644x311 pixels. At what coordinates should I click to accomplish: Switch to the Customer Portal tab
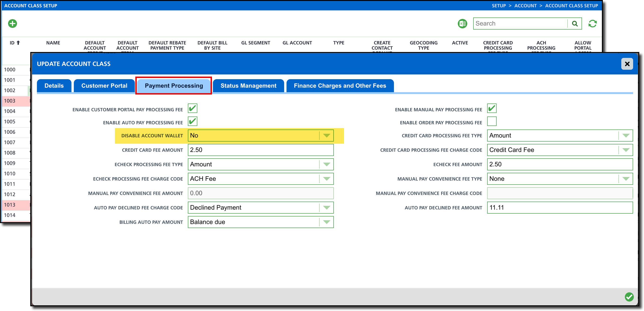click(104, 86)
